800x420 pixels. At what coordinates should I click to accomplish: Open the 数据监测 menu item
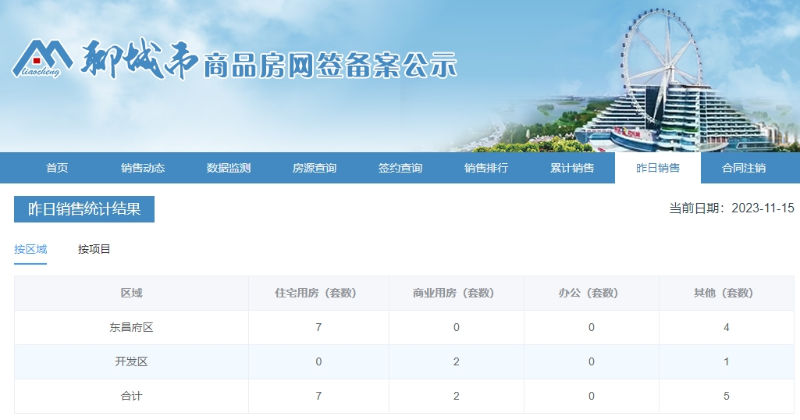click(x=228, y=168)
